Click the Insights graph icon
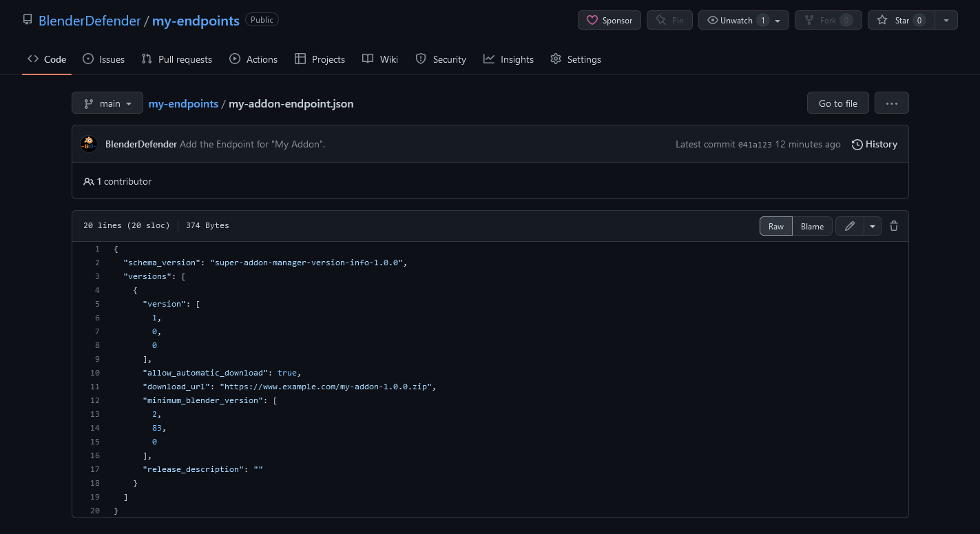Screen dimensions: 980x534 click(x=489, y=59)
